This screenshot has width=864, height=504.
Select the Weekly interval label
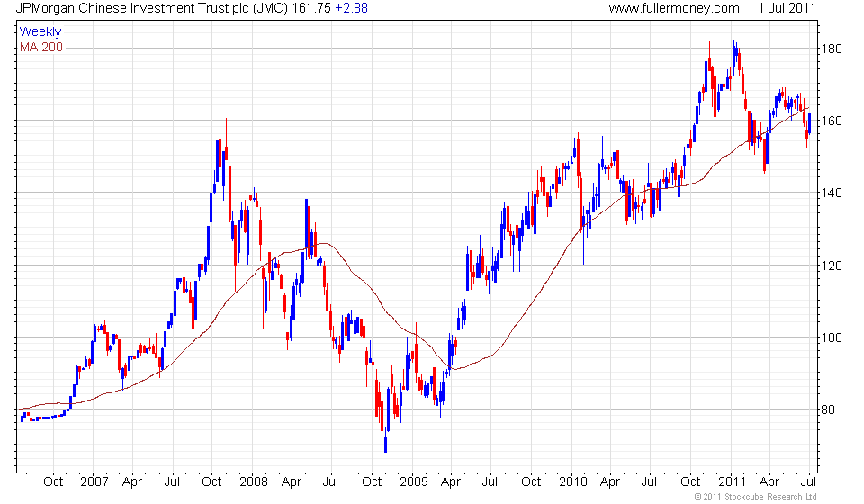pos(40,31)
